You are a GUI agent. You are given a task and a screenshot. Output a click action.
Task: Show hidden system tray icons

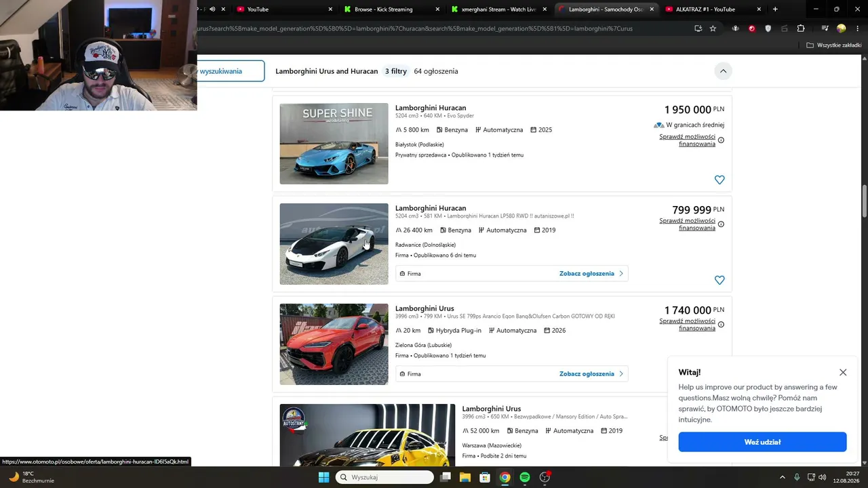(x=782, y=477)
